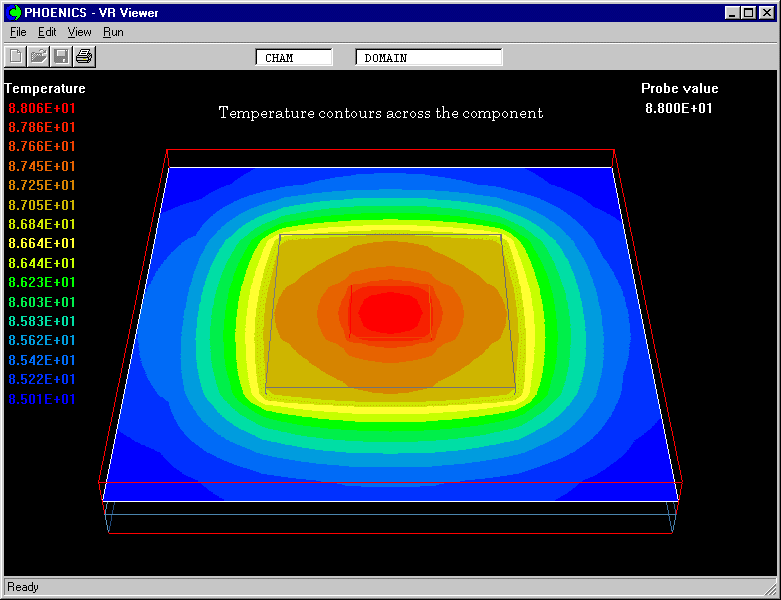Click the Open folder toolbar icon
The height and width of the screenshot is (600, 781).
[38, 57]
